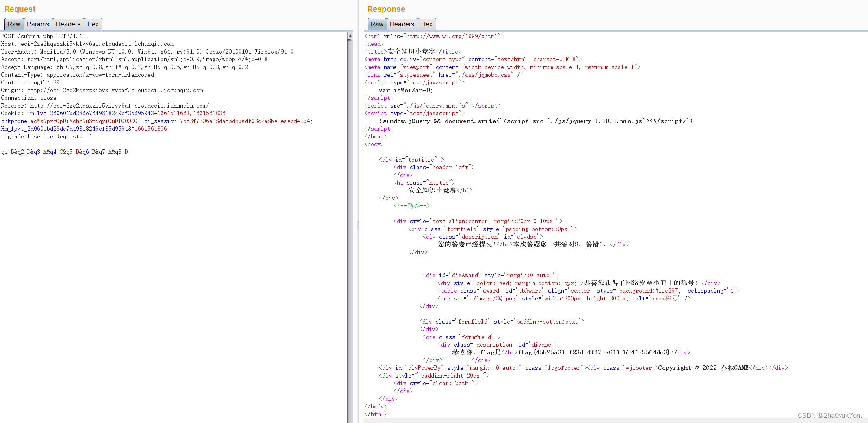Select the Request Raw tab

pyautogui.click(x=14, y=24)
